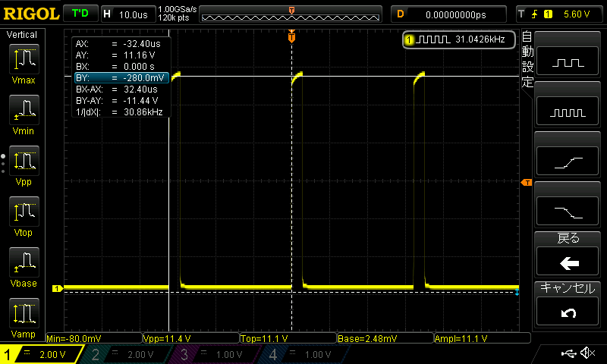Image resolution: width=607 pixels, height=364 pixels.
Task: Open trigger settings showing 5.60 V
Action: coord(560,14)
